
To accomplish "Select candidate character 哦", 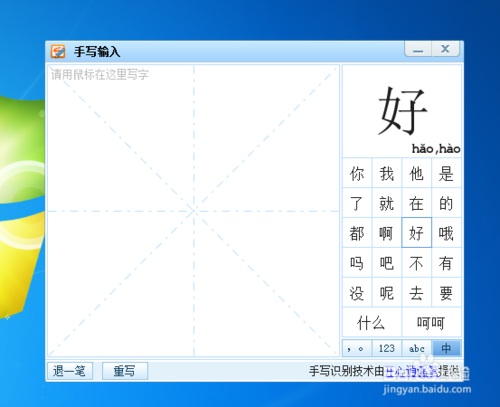I will tap(446, 233).
